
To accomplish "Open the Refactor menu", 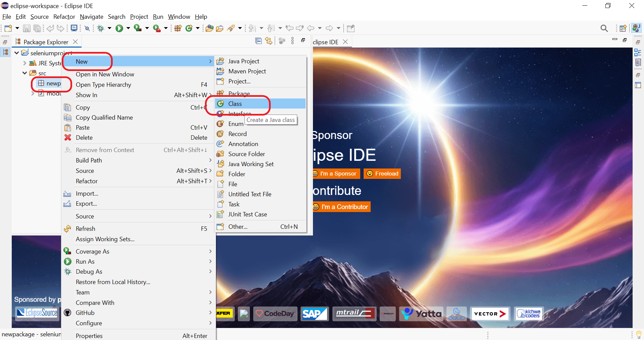I will point(64,17).
